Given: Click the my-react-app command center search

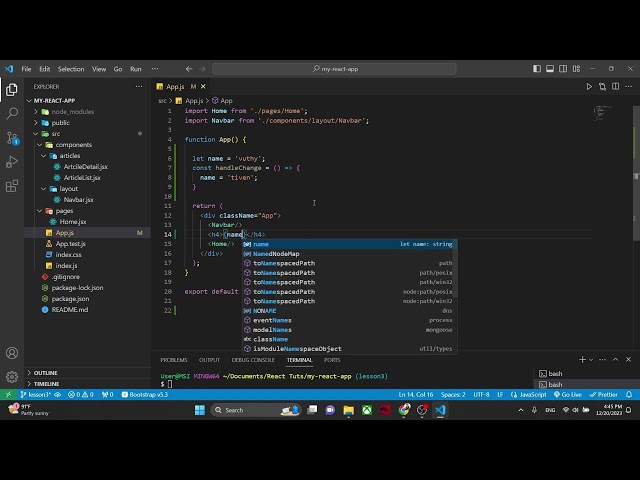Looking at the screenshot, I should coord(334,69).
